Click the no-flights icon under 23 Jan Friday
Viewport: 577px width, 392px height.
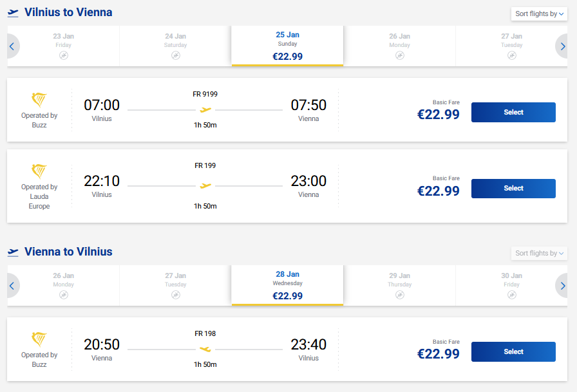click(x=63, y=55)
